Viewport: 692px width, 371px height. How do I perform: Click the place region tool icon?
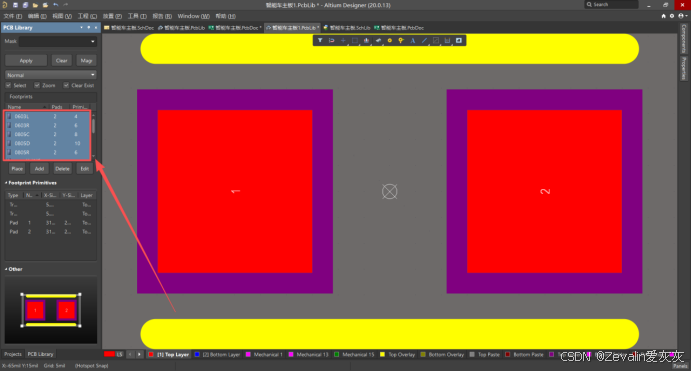[x=436, y=41]
